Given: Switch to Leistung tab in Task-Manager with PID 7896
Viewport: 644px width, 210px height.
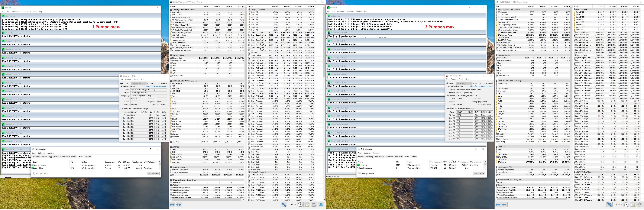Looking at the screenshot, I should pos(44,157).
